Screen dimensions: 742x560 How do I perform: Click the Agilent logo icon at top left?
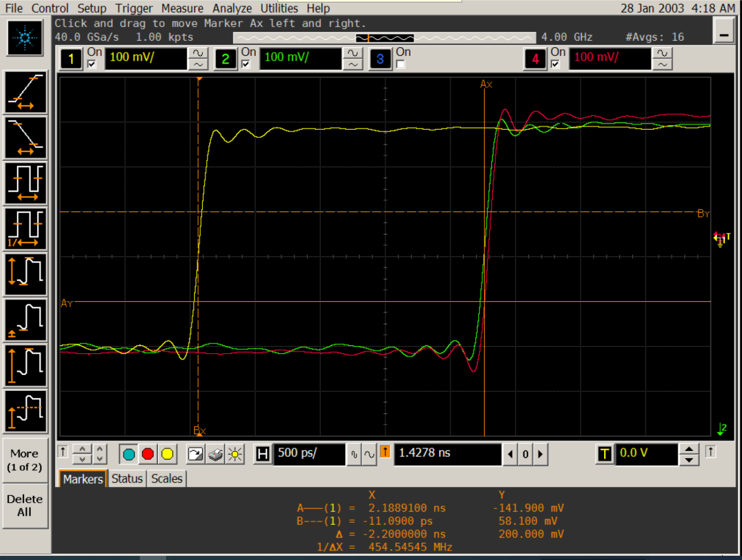pos(25,38)
